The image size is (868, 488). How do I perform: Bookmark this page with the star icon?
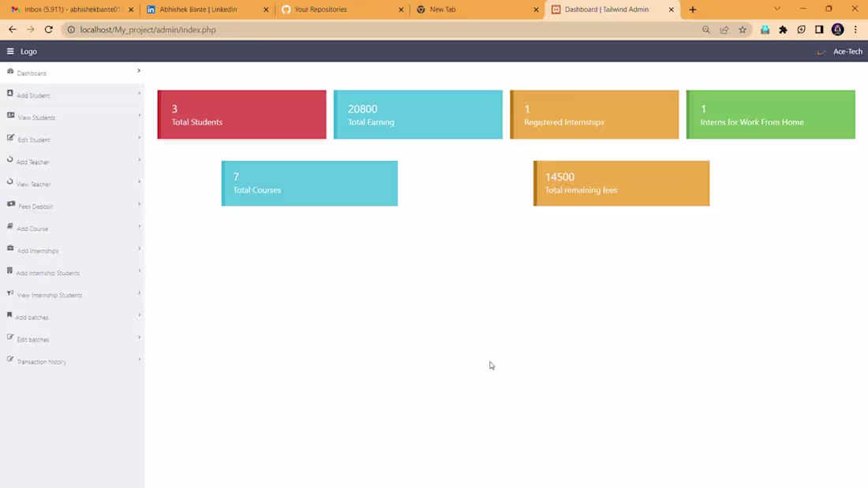click(x=743, y=30)
